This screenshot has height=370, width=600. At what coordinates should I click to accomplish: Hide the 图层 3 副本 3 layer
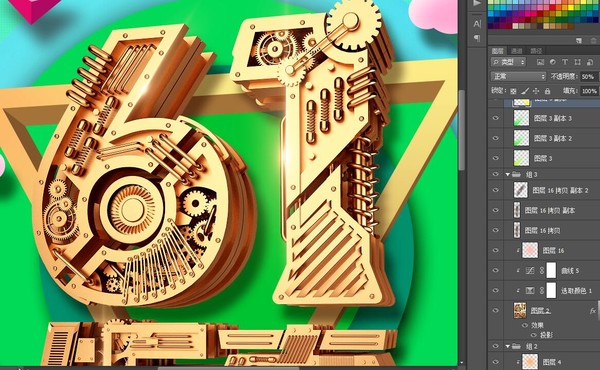pos(496,118)
